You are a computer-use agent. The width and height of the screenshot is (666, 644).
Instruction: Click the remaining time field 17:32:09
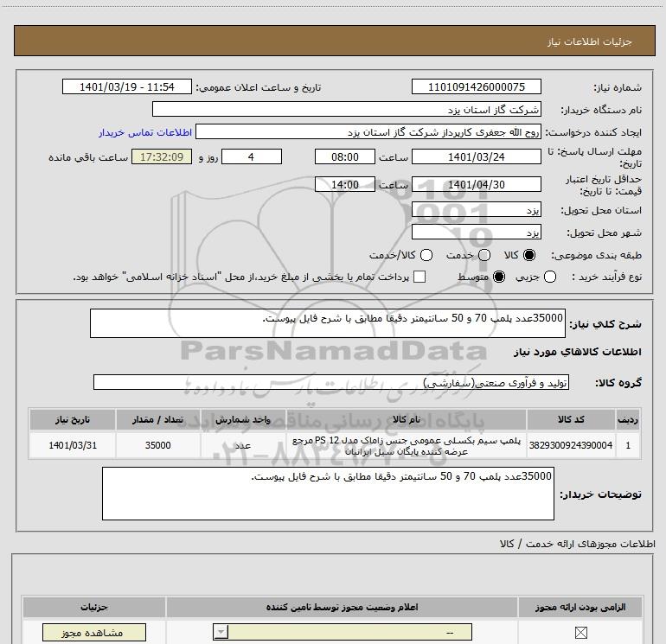(x=162, y=156)
